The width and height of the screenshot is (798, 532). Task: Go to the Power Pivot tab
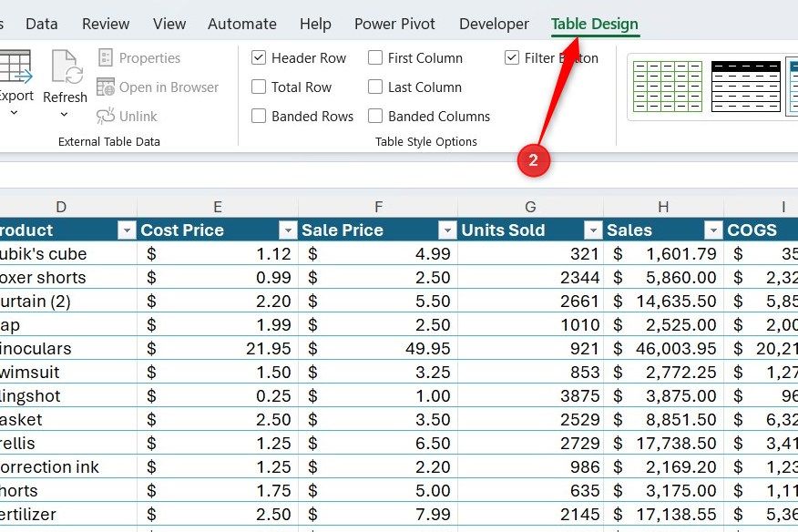(394, 24)
